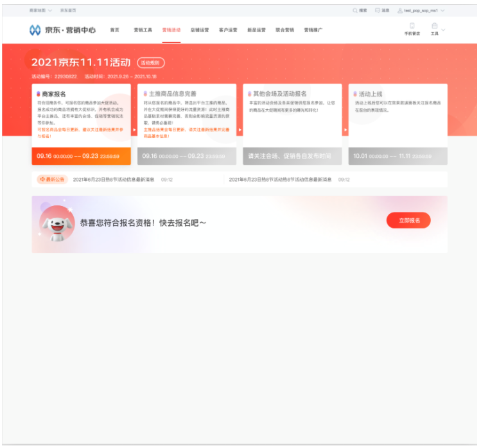Open the second 2021年6月23日 announcement
The height and width of the screenshot is (448, 481).
pyautogui.click(x=280, y=180)
